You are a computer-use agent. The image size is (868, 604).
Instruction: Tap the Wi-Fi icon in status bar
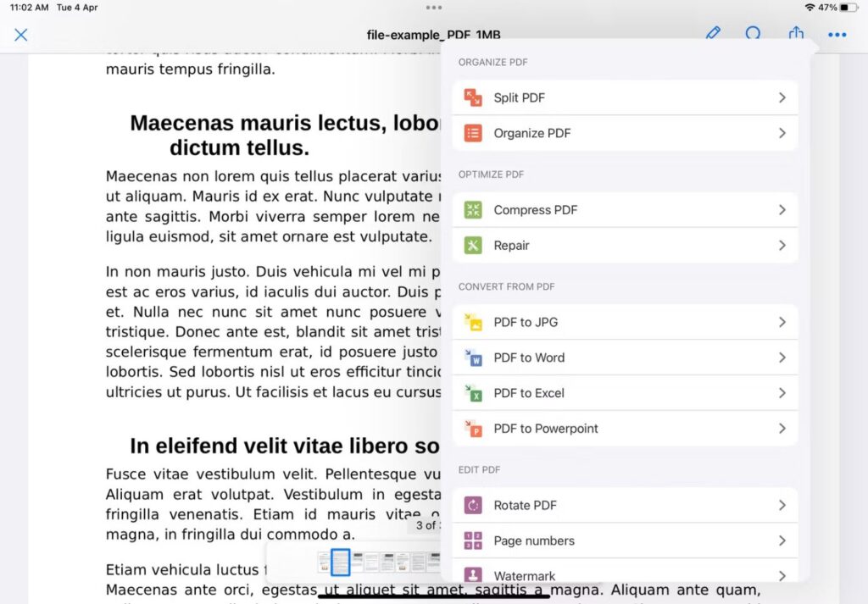810,7
